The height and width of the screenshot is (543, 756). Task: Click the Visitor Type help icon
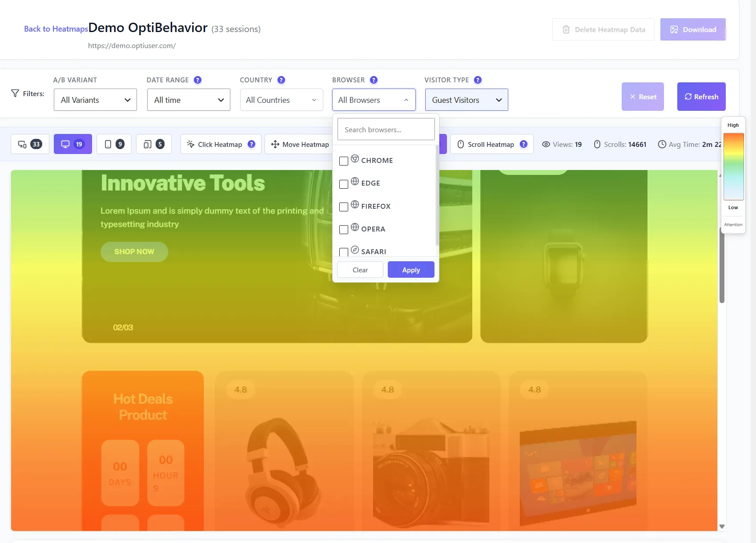click(x=478, y=80)
